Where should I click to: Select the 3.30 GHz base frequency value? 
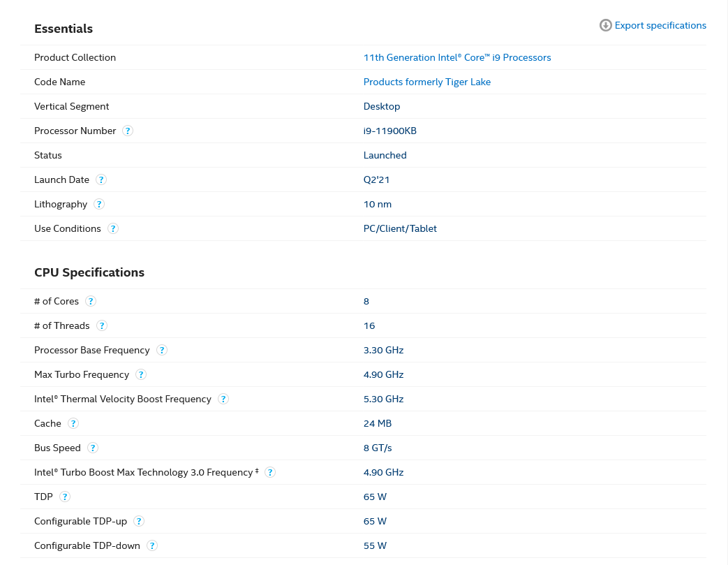point(383,350)
